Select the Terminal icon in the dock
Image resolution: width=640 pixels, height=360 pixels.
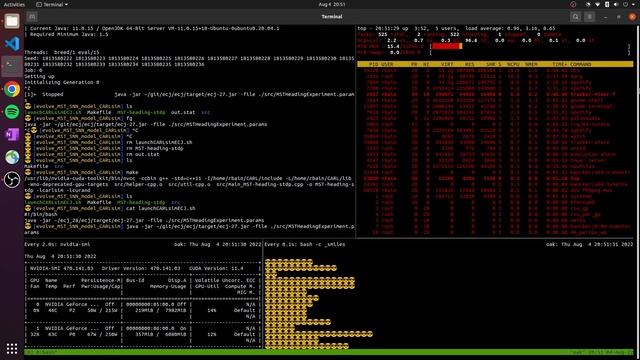coord(12,66)
